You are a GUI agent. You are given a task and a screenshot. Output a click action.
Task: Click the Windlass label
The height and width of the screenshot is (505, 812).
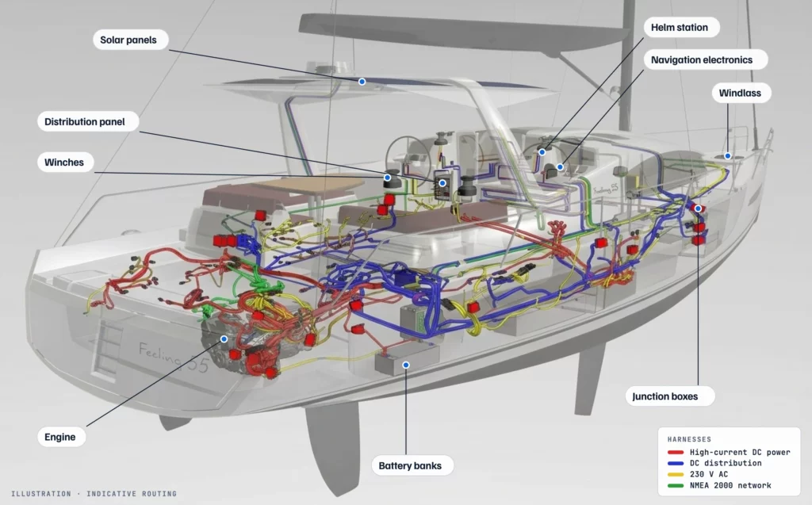(x=741, y=93)
